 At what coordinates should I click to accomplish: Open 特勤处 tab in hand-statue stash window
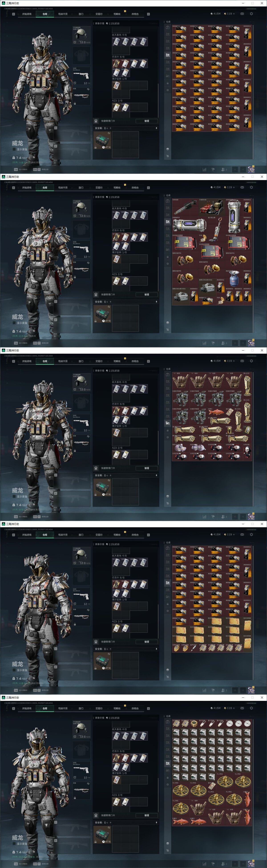coord(117,361)
